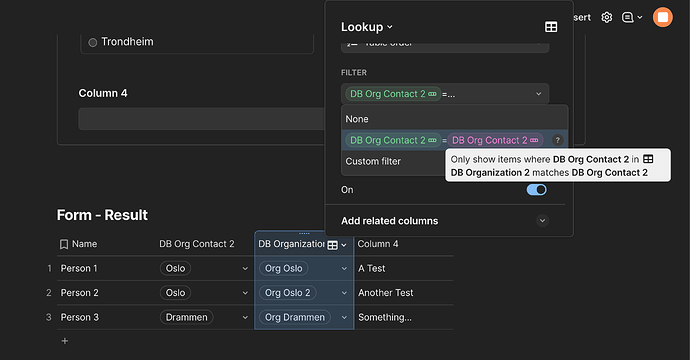
Task: Choose Custom filter option
Action: click(x=373, y=161)
